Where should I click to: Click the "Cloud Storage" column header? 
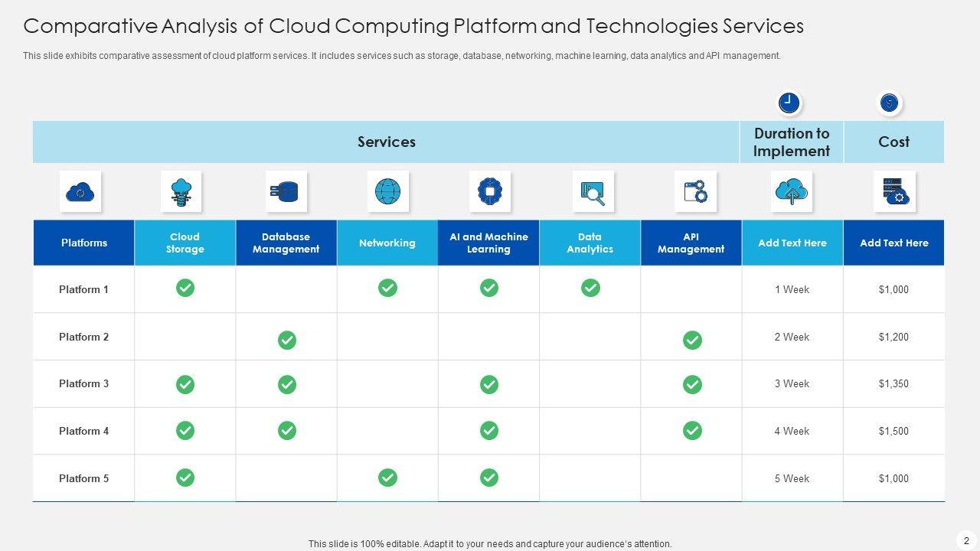point(185,243)
